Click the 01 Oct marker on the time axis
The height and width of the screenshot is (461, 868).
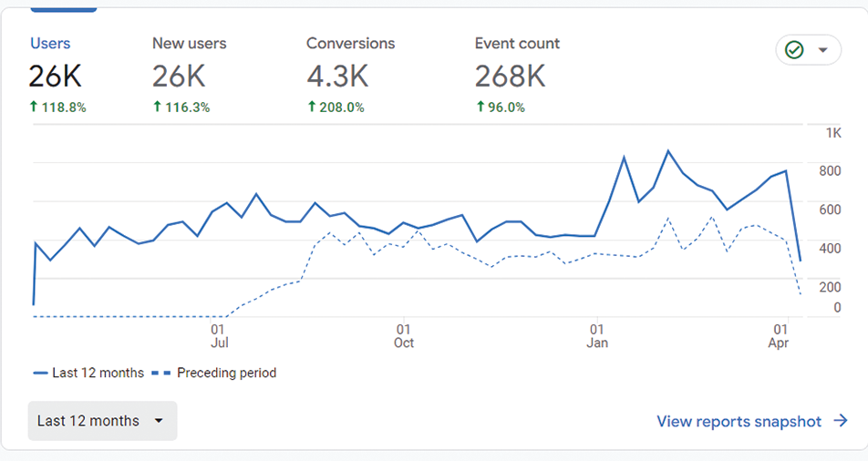click(x=403, y=335)
